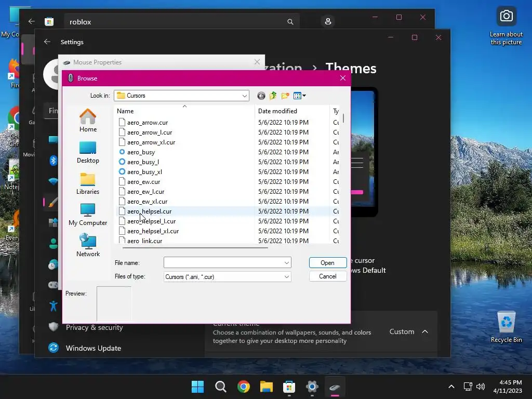Click back arrow in Microsoft Store window

(32, 21)
